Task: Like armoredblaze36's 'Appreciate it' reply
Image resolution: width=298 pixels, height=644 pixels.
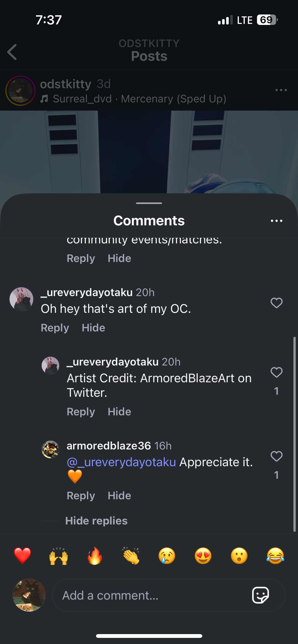Action: coord(276,456)
